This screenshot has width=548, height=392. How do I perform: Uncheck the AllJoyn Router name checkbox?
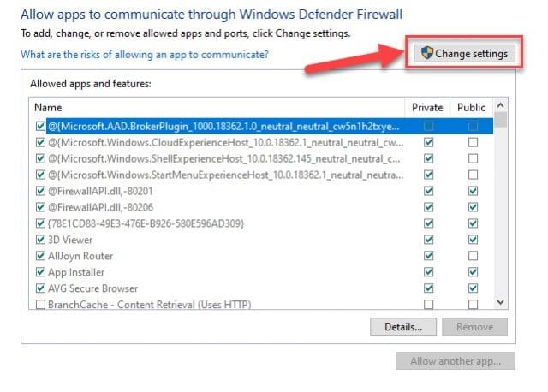[40, 256]
